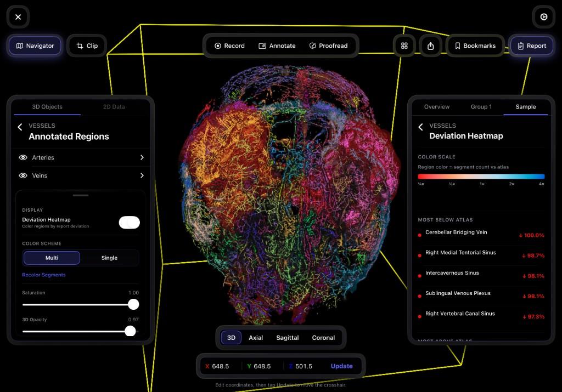Screen dimensions: 562x392
Task: Click the 100.0% deviation value
Action: click(532, 236)
